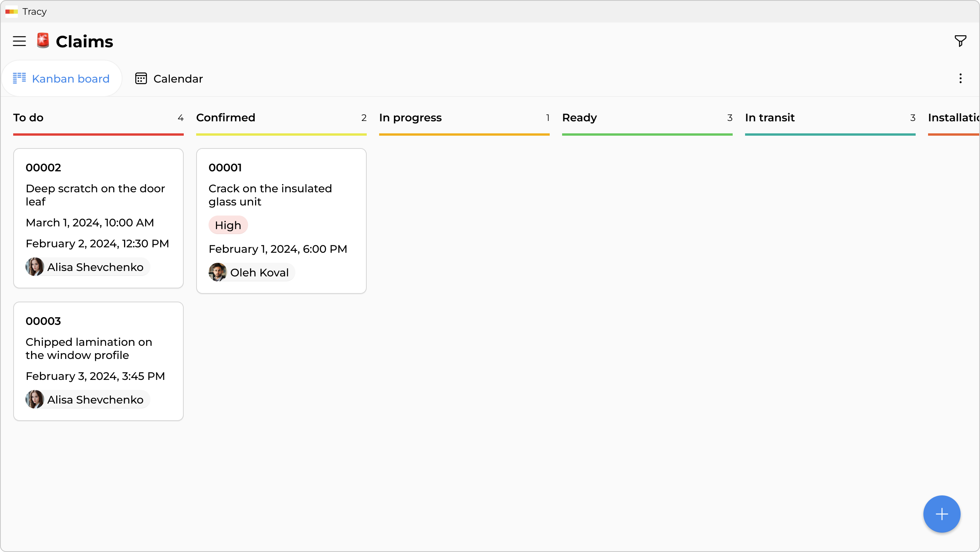Open claim card 00003
Screen dimensions: 980x552
98,361
